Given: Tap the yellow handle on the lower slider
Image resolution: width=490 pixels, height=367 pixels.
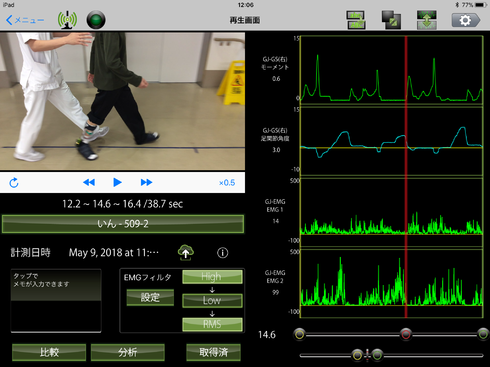Looking at the screenshot, I should pos(357,355).
